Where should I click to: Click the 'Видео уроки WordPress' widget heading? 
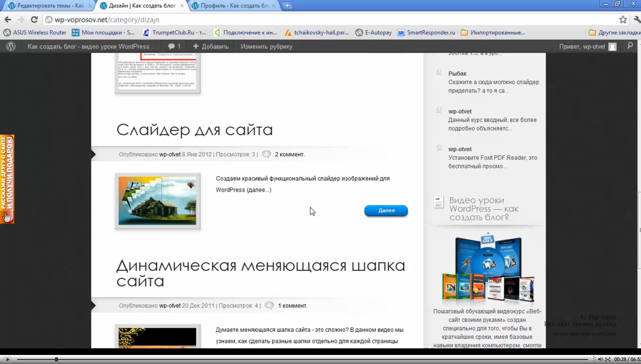click(484, 209)
